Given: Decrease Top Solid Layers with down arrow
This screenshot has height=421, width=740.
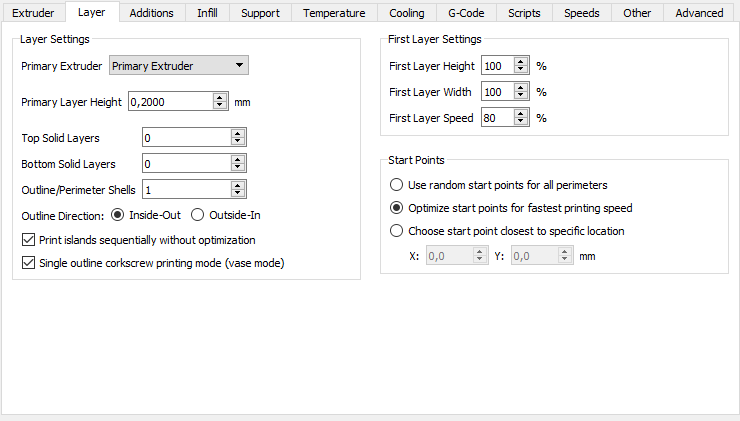Looking at the screenshot, I should [x=237, y=141].
